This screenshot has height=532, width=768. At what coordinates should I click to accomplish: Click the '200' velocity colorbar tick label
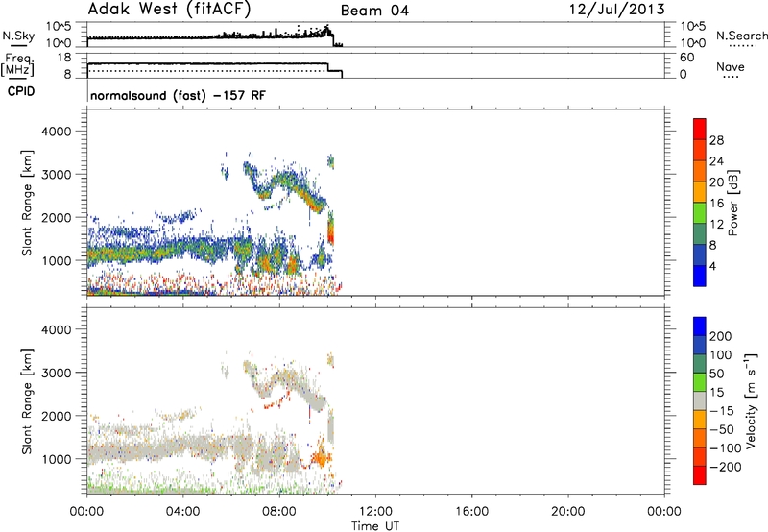(721, 336)
